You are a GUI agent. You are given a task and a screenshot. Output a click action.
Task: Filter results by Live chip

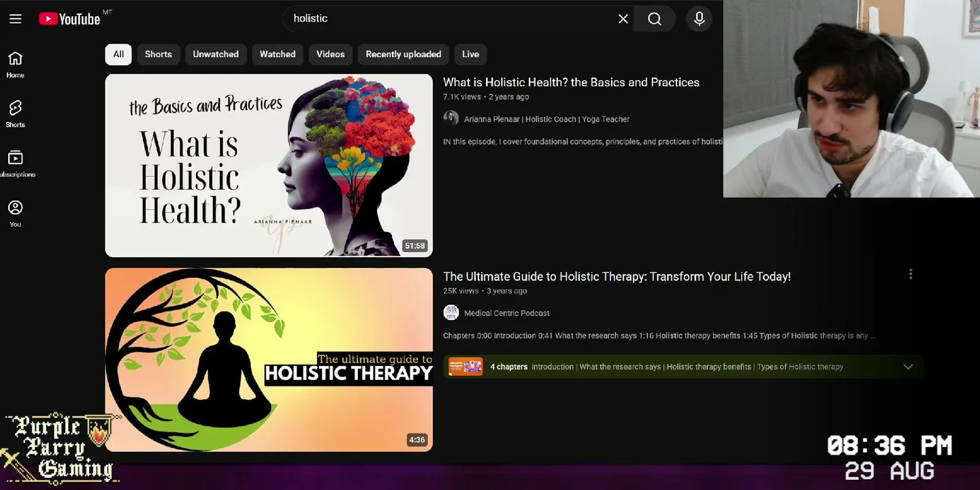tap(471, 54)
